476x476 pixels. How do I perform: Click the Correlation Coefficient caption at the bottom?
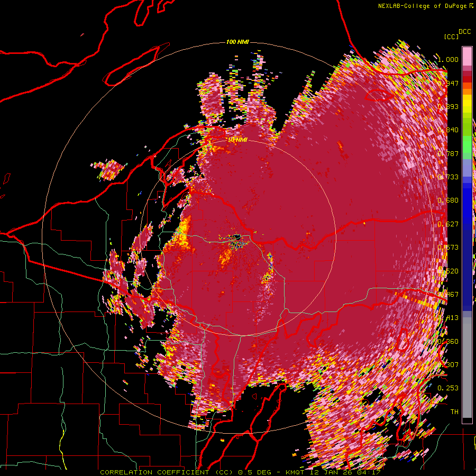240,472
